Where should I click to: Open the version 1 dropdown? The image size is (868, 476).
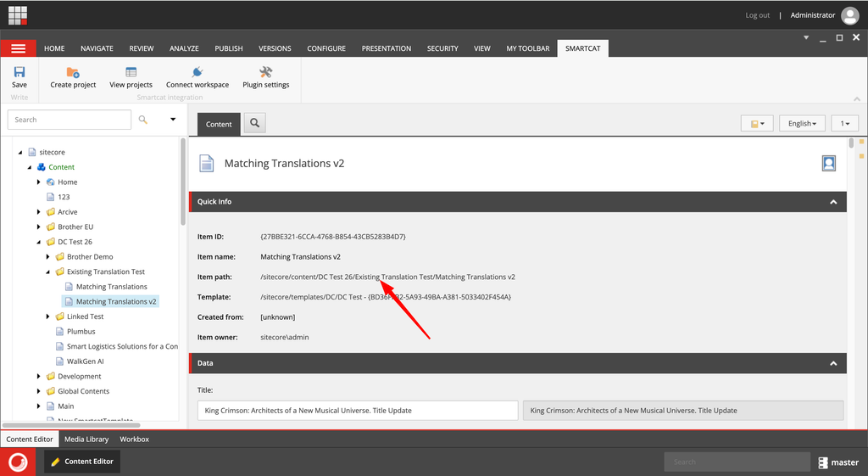[x=845, y=124]
